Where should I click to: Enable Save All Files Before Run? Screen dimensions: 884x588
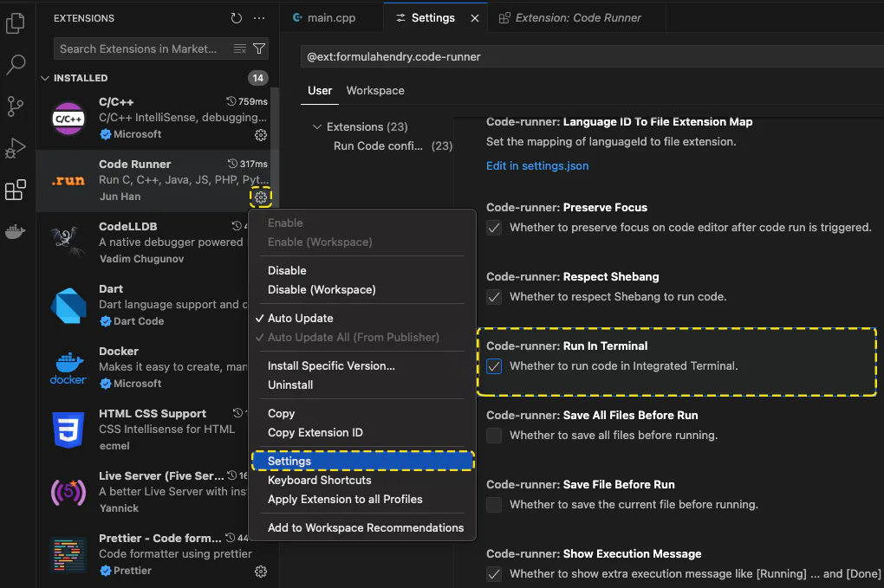point(494,436)
